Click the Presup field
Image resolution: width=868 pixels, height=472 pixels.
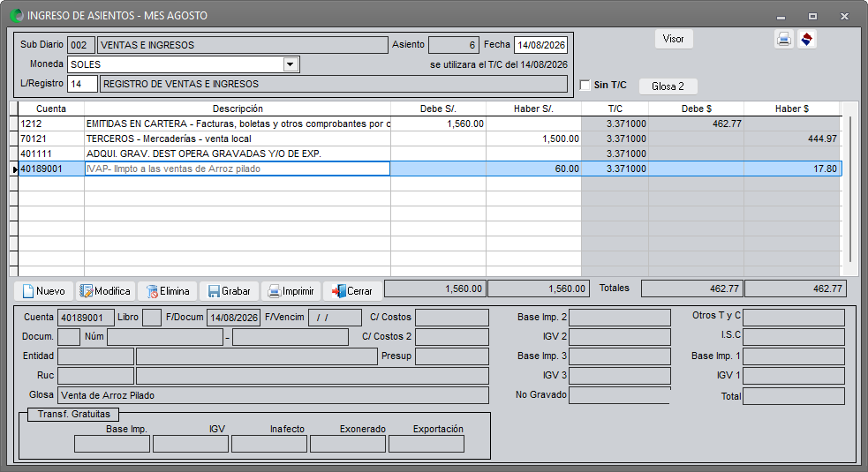tap(452, 356)
